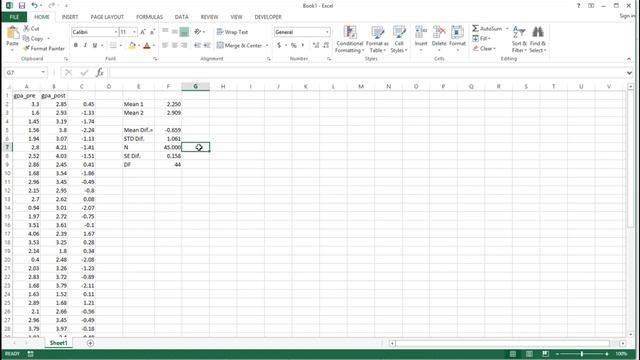Apply Percent style format
This screenshot has width=640, height=360.
[x=293, y=45]
